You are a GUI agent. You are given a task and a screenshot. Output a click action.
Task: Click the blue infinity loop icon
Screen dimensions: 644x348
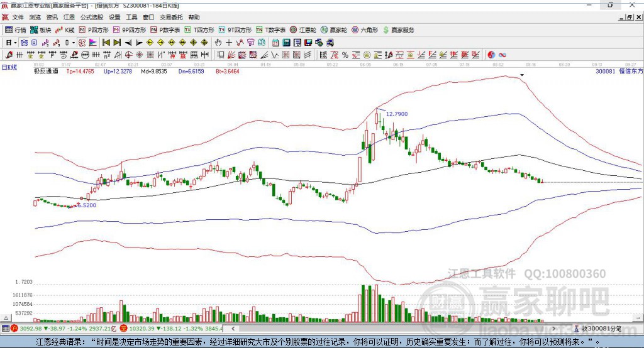point(502,55)
